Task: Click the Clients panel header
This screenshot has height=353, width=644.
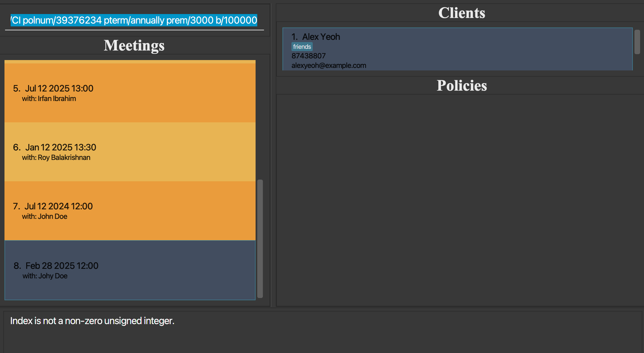Action: (461, 13)
